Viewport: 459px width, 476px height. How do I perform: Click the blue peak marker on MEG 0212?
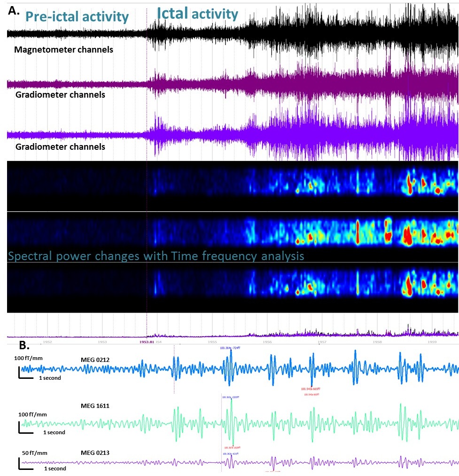[x=230, y=348]
